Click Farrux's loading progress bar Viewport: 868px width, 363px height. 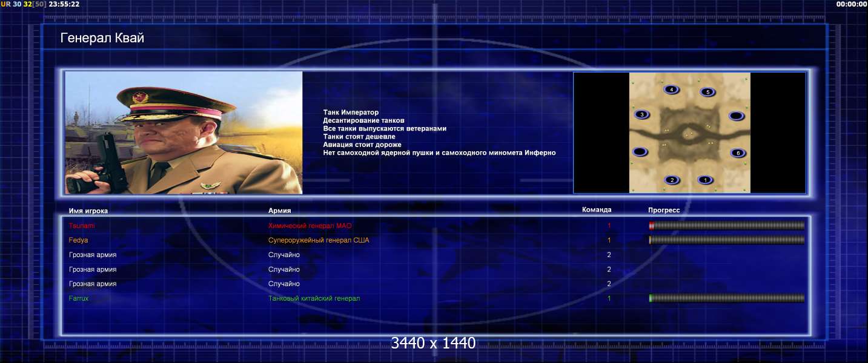click(x=727, y=298)
